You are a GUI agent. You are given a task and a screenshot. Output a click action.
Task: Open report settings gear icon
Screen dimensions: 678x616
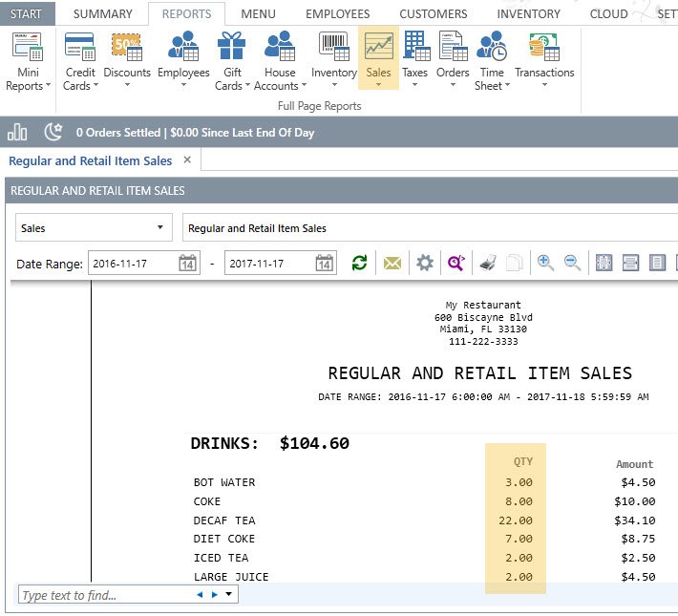(x=424, y=264)
